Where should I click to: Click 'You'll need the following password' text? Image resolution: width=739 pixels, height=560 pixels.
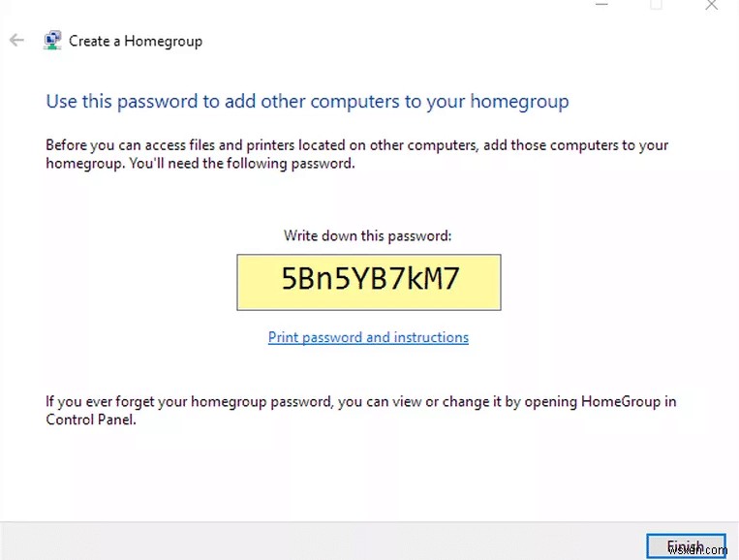coord(242,164)
